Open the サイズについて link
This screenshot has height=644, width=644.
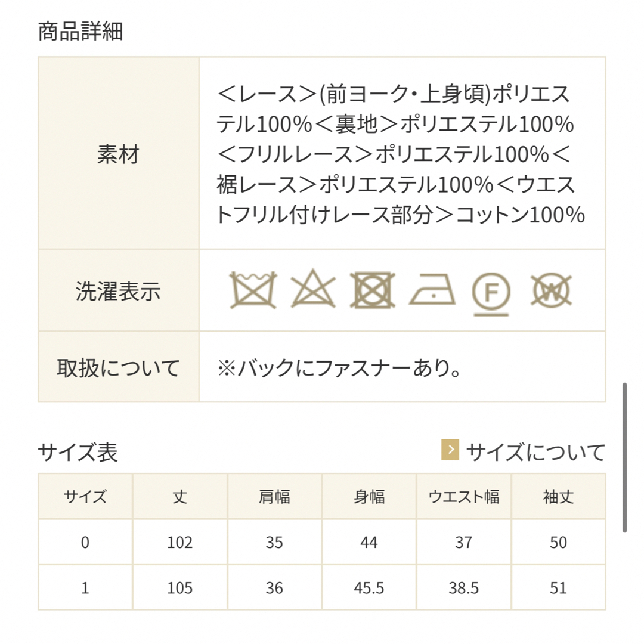(535, 452)
